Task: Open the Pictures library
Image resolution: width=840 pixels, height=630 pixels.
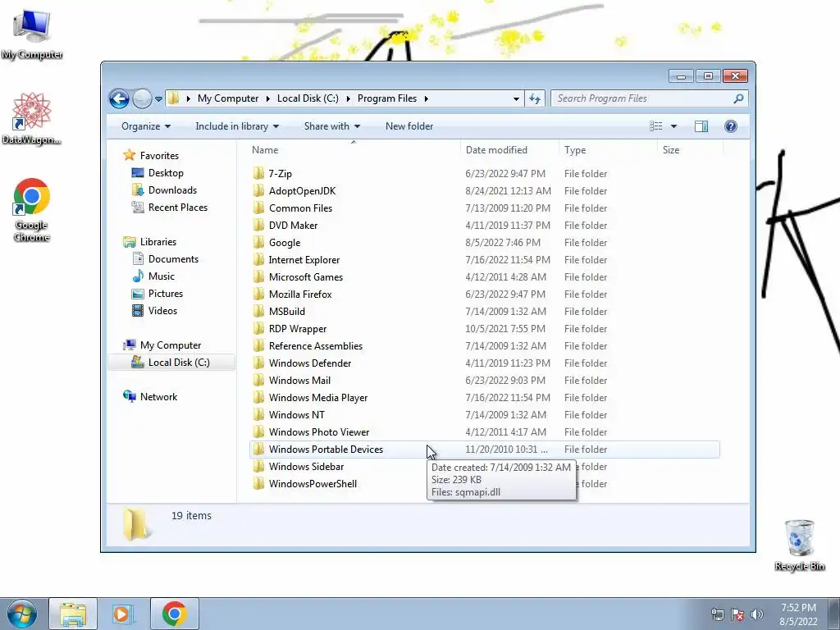Action: tap(166, 294)
